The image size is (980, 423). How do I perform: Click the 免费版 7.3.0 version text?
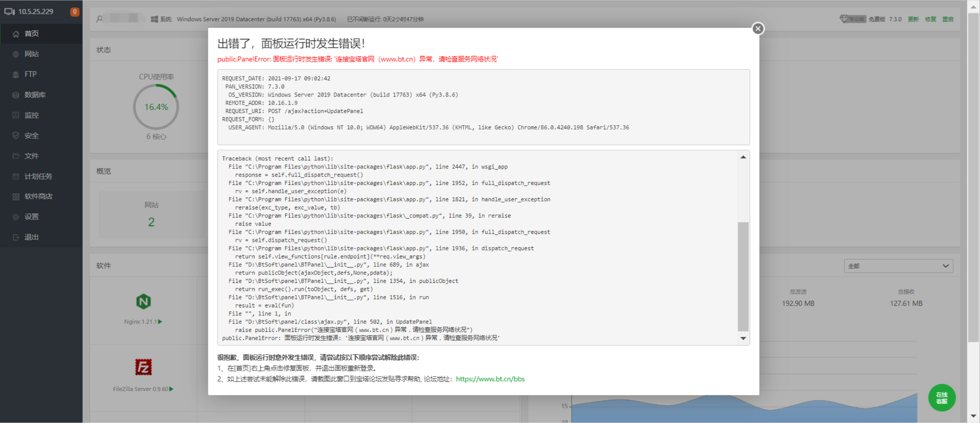pyautogui.click(x=885, y=19)
